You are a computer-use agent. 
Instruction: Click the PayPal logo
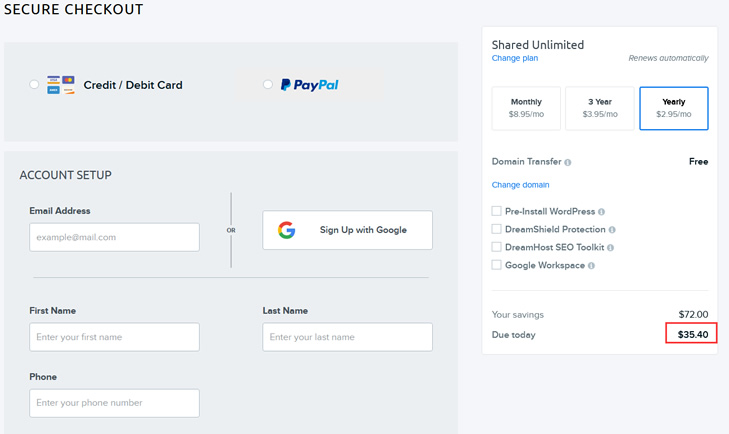click(x=309, y=85)
